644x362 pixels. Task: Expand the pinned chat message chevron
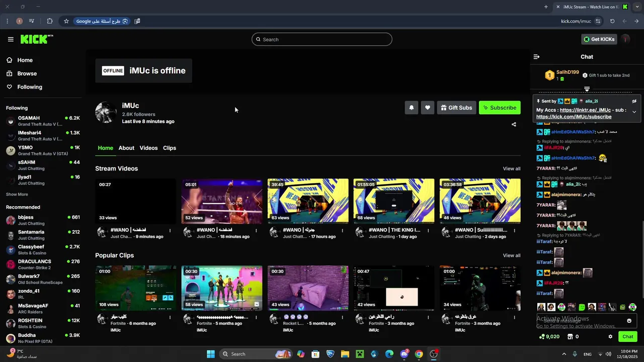634,112
